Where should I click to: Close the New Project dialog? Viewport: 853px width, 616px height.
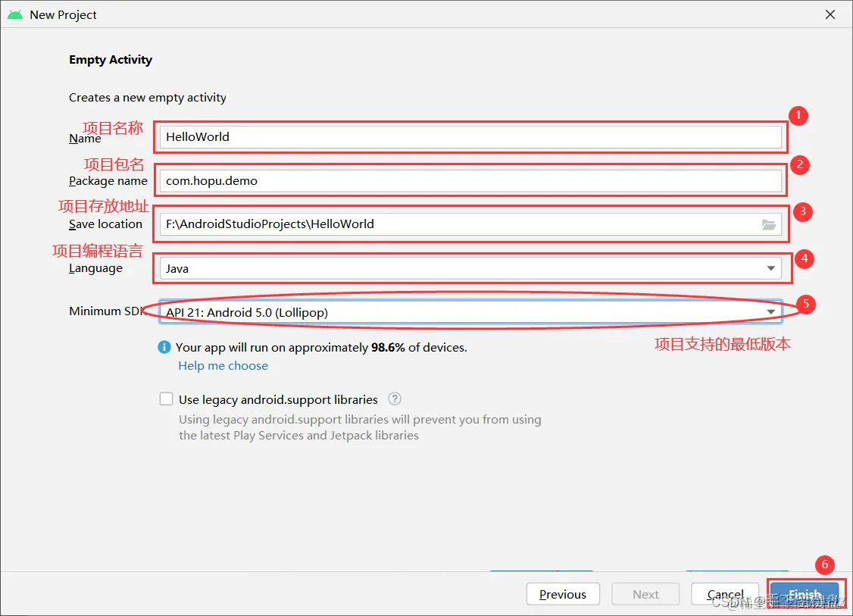click(830, 14)
